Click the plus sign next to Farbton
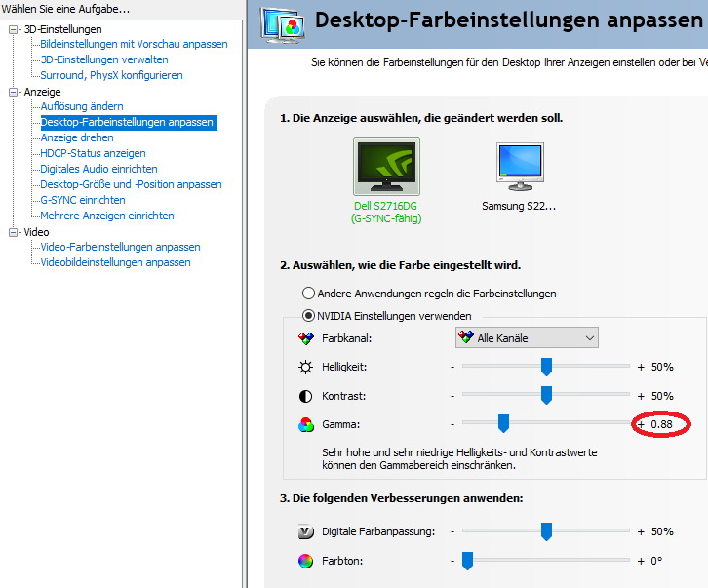 coord(641,561)
